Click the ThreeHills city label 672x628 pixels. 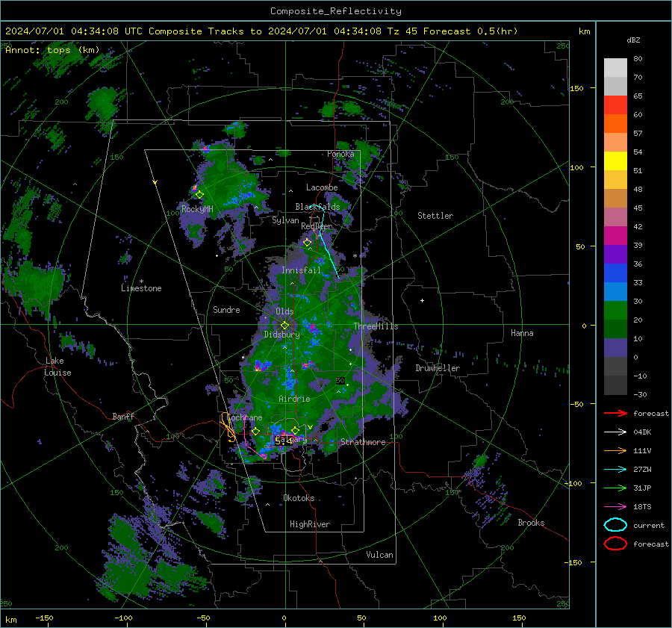pyautogui.click(x=376, y=326)
